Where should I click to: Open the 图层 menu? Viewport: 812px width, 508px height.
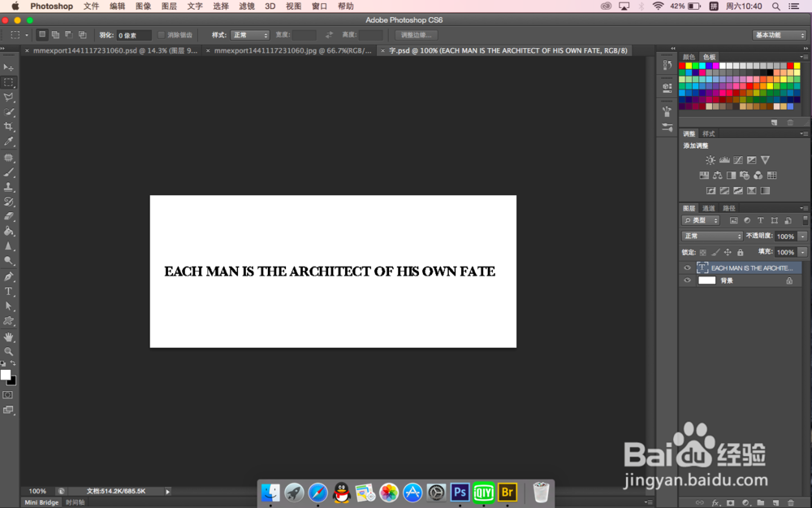169,7
